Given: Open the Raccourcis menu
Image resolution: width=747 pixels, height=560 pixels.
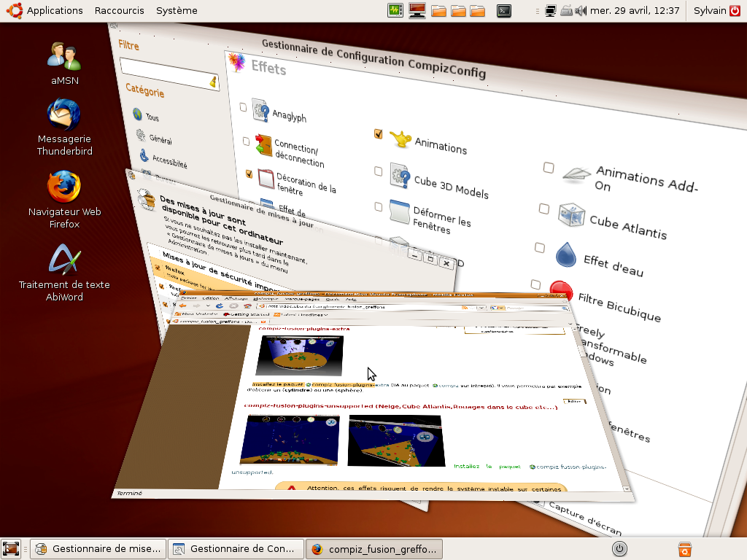Looking at the screenshot, I should point(119,10).
